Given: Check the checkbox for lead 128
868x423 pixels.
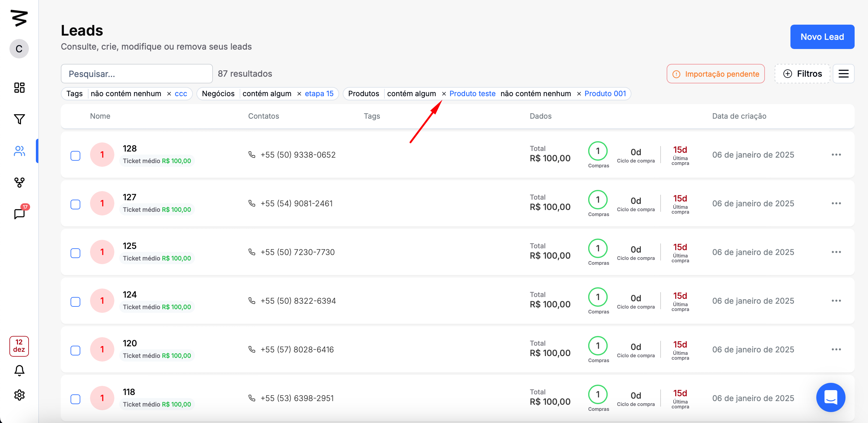Looking at the screenshot, I should (75, 156).
